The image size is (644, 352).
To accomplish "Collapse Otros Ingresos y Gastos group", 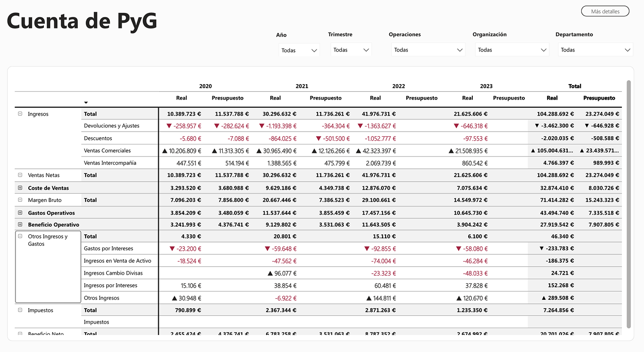I will point(20,236).
